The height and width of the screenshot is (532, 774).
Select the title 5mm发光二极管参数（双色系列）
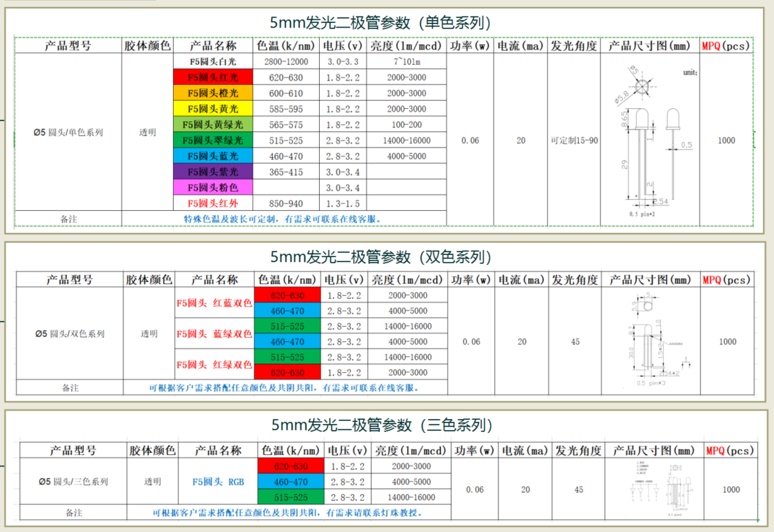click(x=381, y=256)
